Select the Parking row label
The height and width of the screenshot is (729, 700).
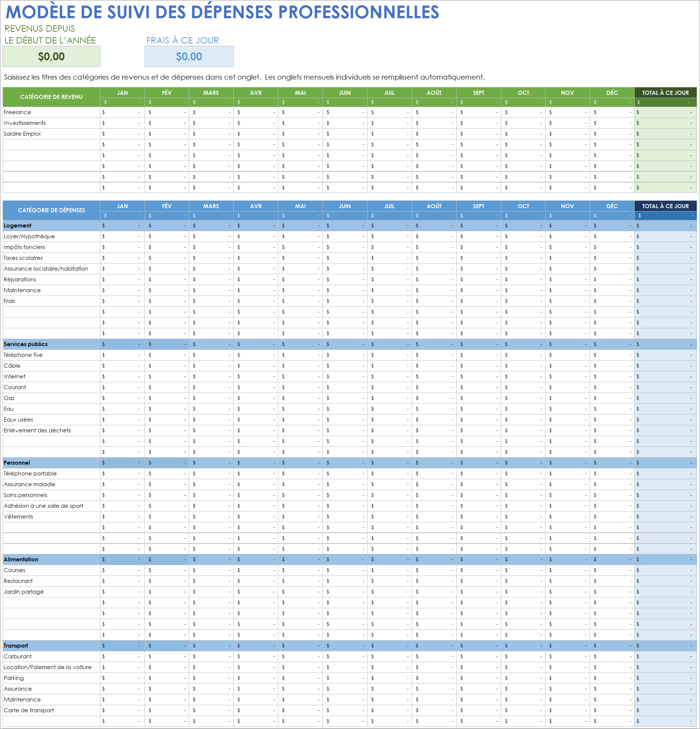(14, 678)
